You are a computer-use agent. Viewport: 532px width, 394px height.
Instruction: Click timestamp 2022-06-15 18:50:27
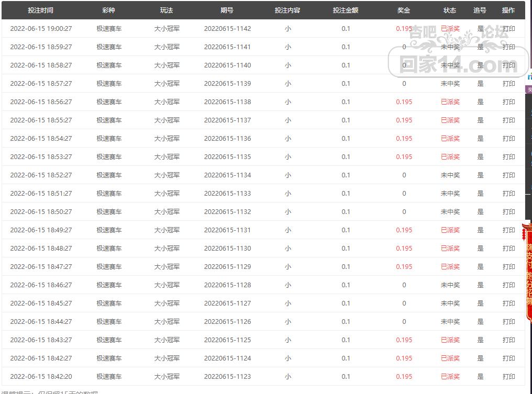click(41, 211)
